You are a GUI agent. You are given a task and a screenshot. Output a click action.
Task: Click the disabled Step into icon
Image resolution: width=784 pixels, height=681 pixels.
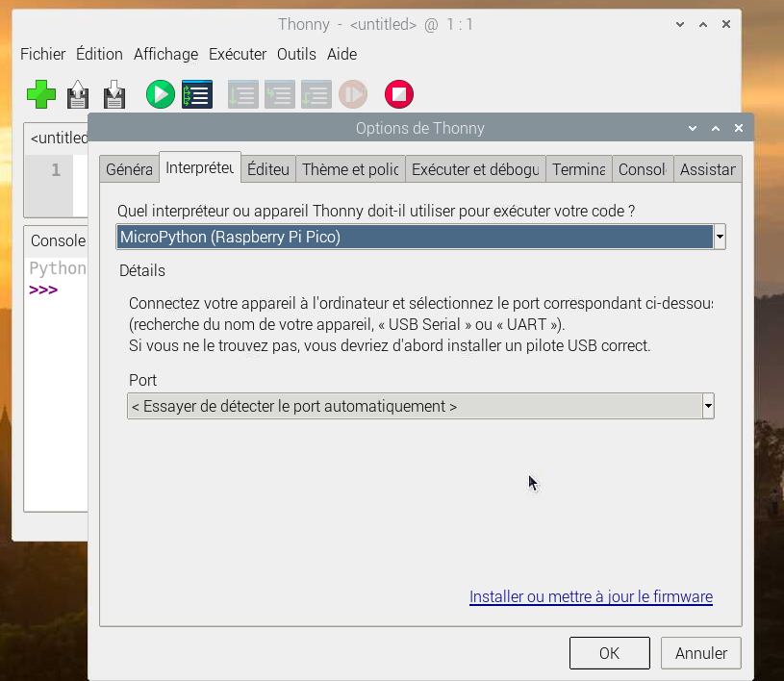click(280, 94)
